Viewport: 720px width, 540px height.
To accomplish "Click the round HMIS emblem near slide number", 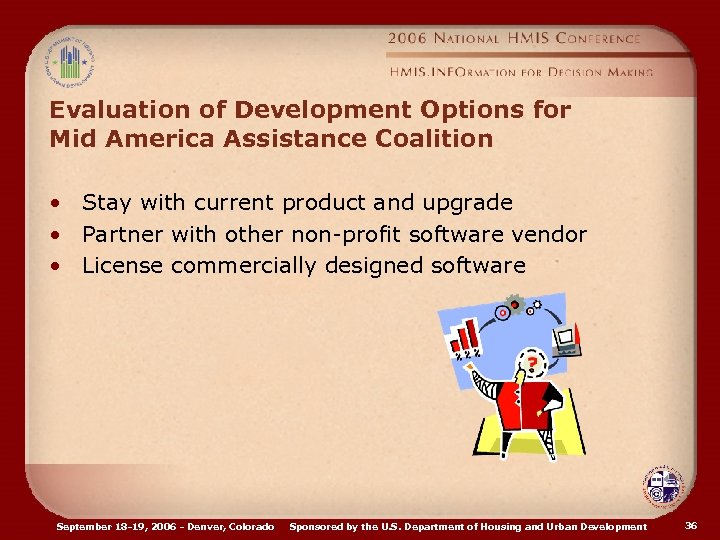I will point(662,486).
